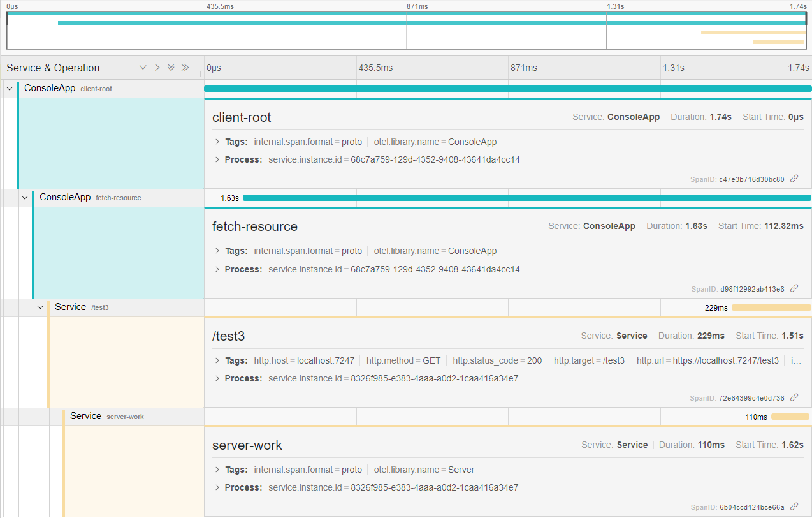
Task: Collapse all spans with the double right chevron
Action: click(185, 68)
